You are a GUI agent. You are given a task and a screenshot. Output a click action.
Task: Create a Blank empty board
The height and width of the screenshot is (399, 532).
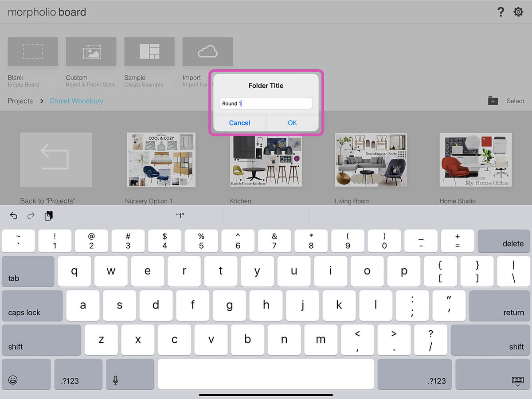click(x=33, y=51)
